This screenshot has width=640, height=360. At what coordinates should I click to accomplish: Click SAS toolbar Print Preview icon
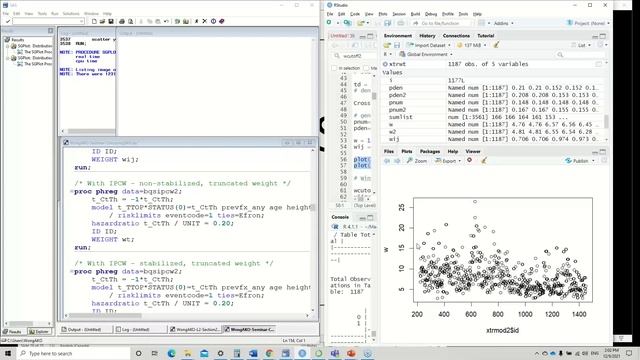130,21
